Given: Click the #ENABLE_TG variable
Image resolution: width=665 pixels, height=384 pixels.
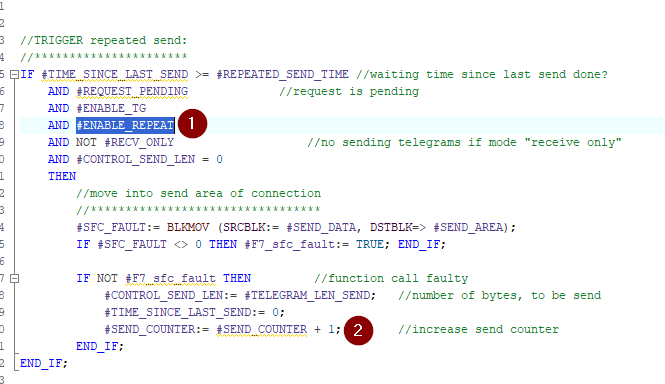Looking at the screenshot, I should [111, 108].
